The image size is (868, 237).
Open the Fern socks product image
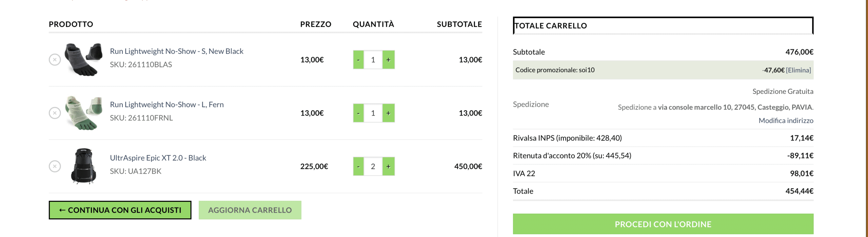[x=83, y=113]
